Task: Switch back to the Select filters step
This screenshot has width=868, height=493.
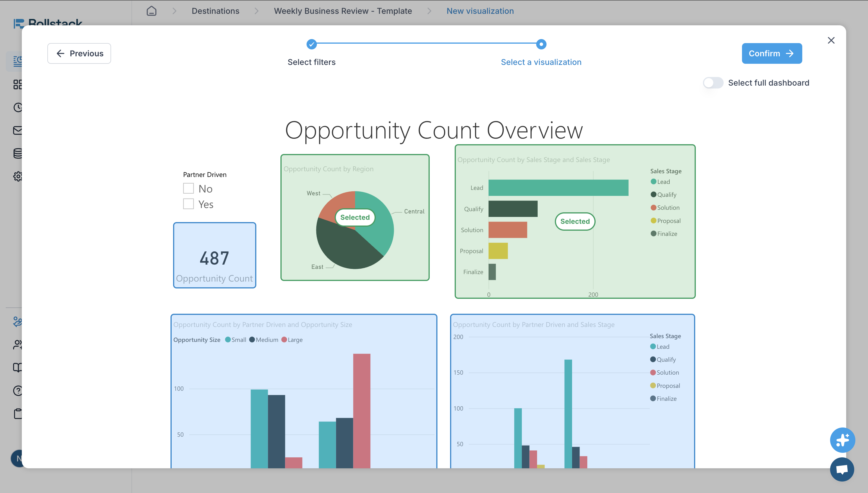Action: (x=311, y=62)
